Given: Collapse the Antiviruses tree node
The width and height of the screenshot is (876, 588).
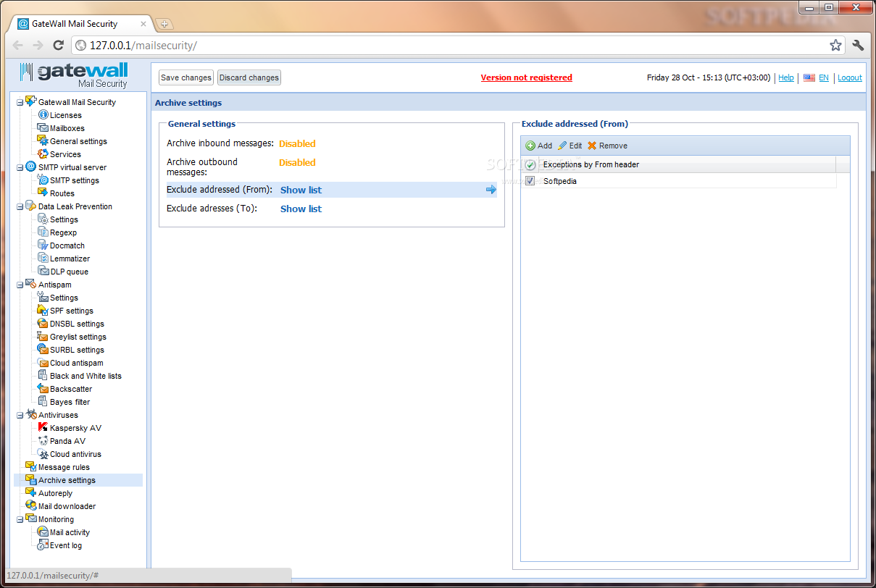Looking at the screenshot, I should pyautogui.click(x=20, y=415).
